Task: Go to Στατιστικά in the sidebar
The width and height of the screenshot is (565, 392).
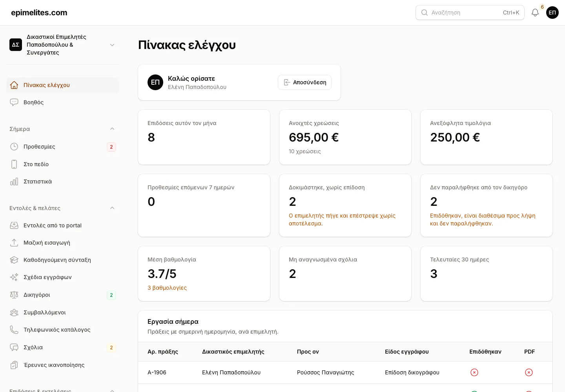Action: (63, 181)
